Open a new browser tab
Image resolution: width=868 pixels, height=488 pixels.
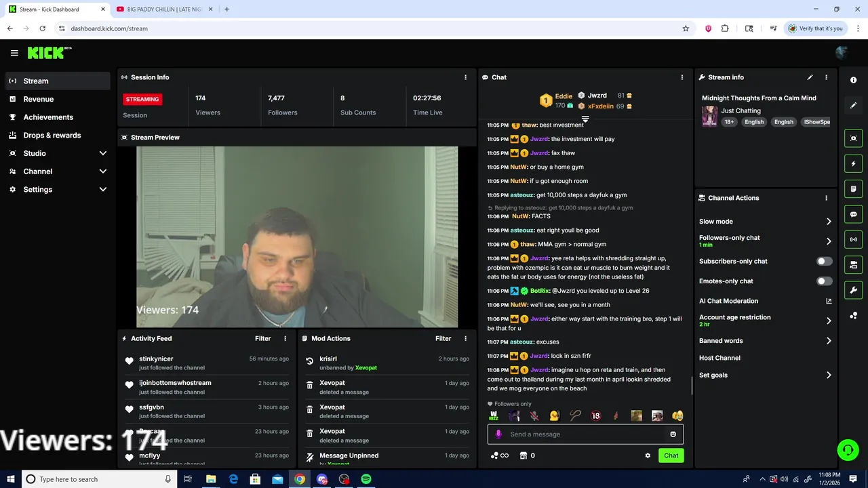coord(226,9)
